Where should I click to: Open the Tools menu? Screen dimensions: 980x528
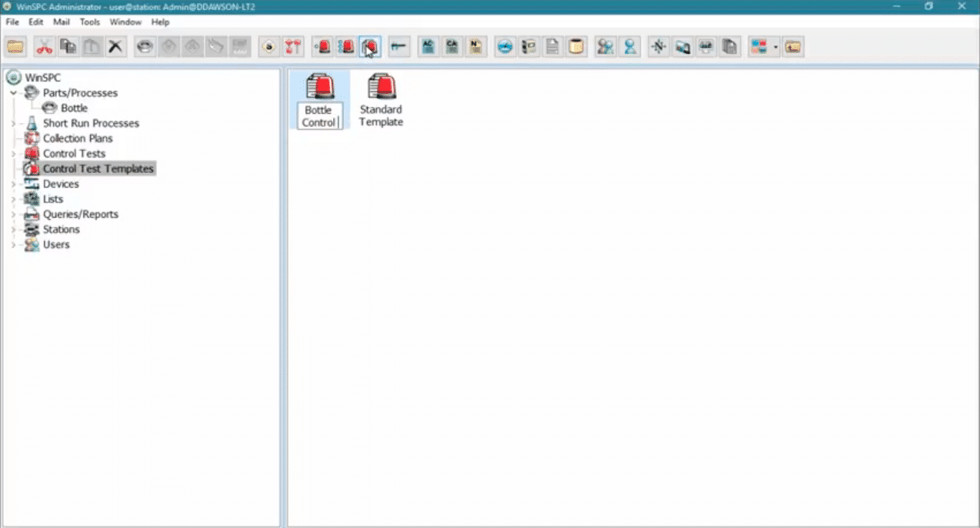90,22
